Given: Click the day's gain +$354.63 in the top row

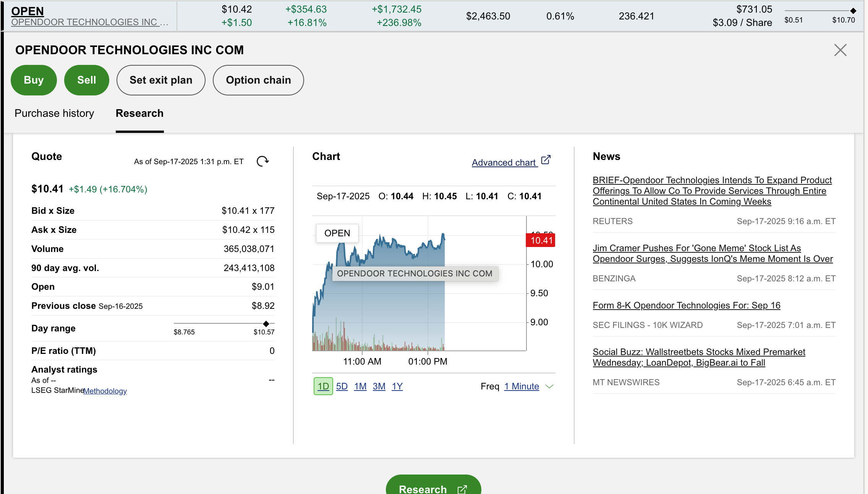Looking at the screenshot, I should (306, 9).
